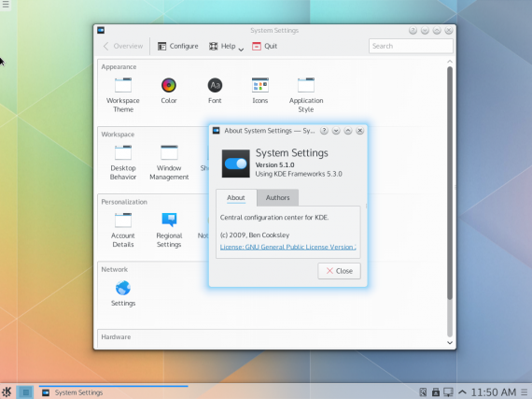Viewport: 532px width, 399px height.
Task: Click the device notifier tray icon
Action: [x=436, y=392]
